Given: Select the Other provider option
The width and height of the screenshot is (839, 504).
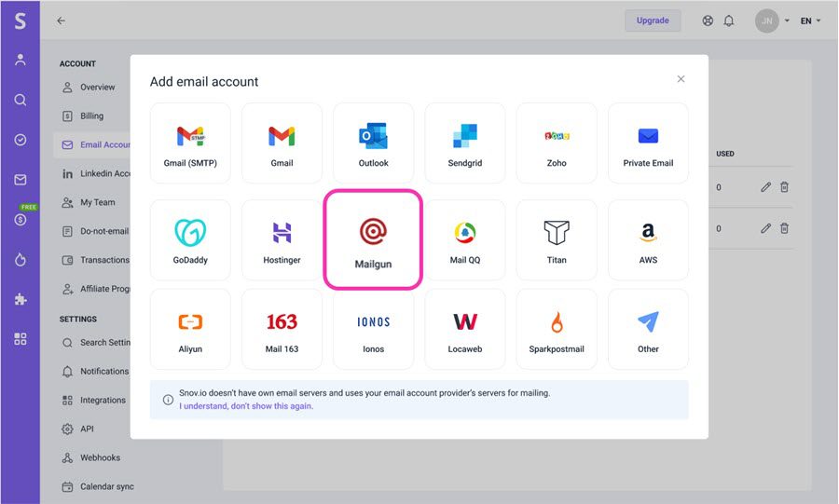Looking at the screenshot, I should [648, 329].
